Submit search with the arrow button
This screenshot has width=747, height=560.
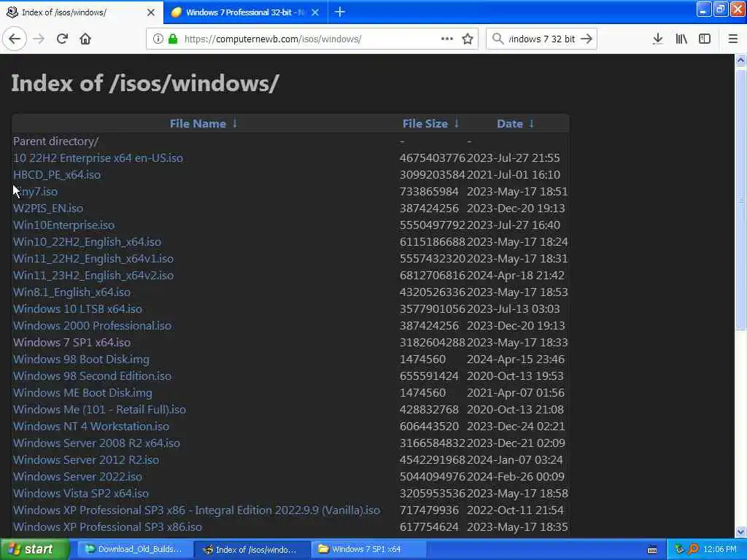(x=587, y=39)
